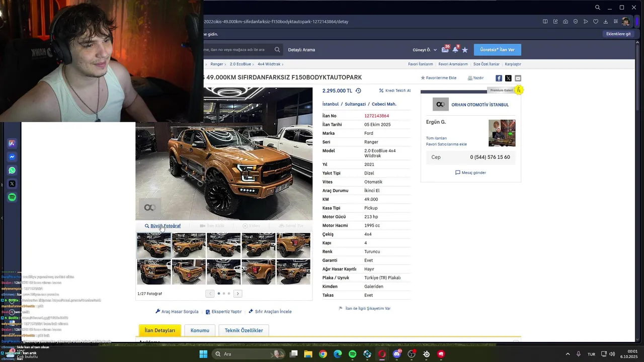
Task: Share listing by email envelope icon
Action: 518,78
